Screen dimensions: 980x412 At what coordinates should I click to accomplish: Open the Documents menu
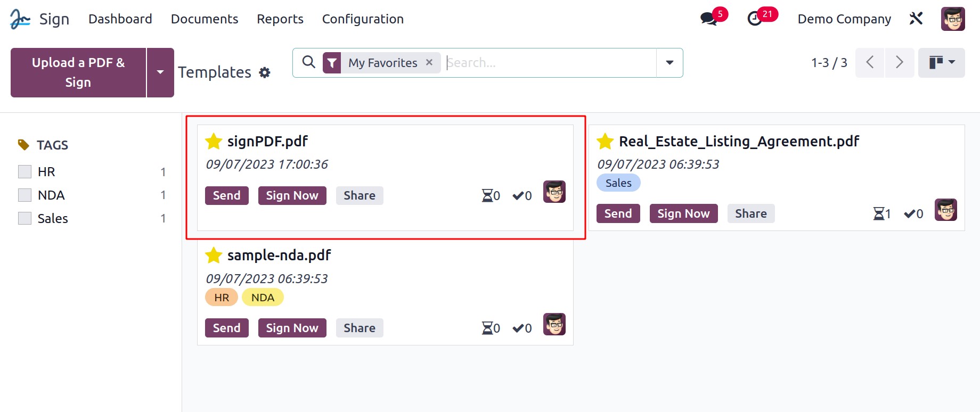tap(205, 19)
